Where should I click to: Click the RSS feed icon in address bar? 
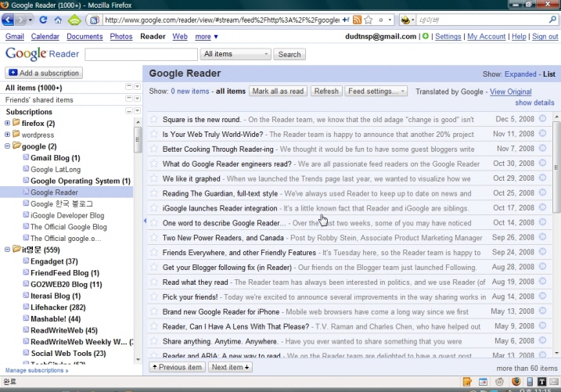tap(357, 20)
